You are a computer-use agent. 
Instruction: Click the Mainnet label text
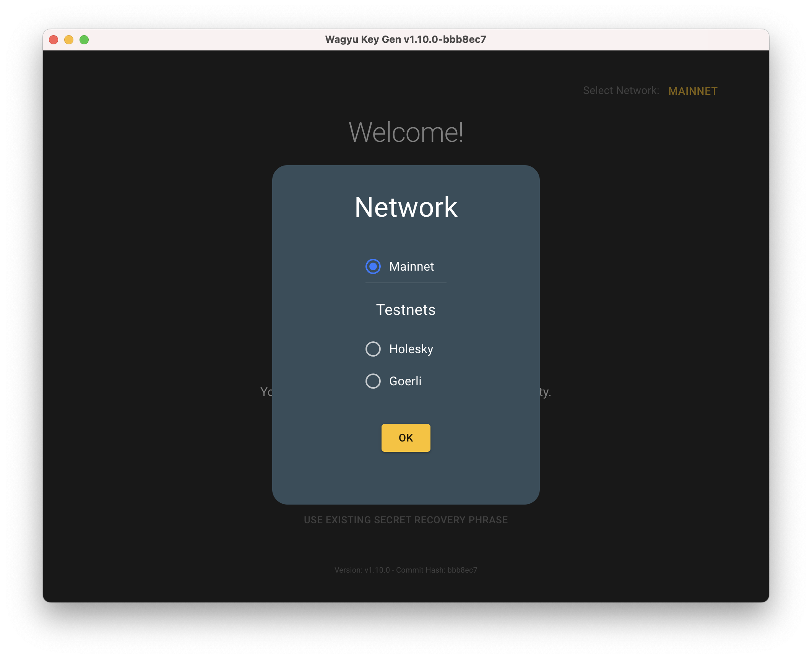point(411,266)
